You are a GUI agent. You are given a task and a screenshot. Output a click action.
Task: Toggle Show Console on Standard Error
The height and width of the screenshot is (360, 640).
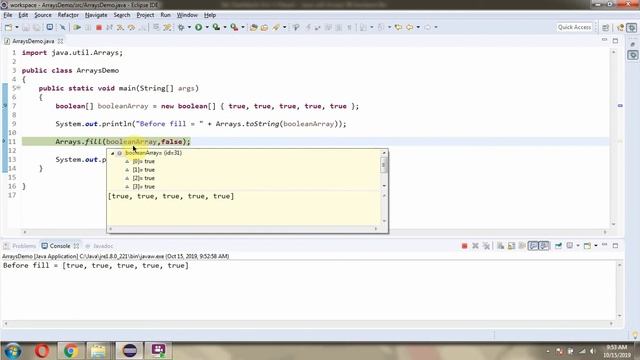(544, 246)
